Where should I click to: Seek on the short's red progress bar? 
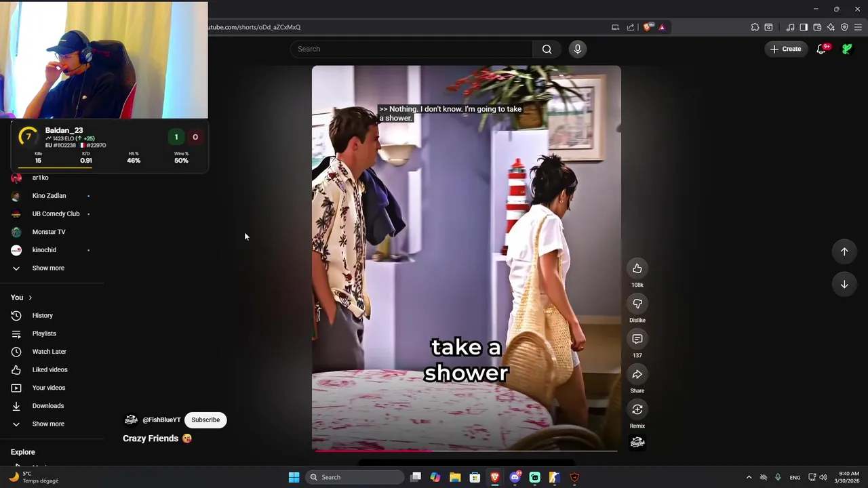465,450
